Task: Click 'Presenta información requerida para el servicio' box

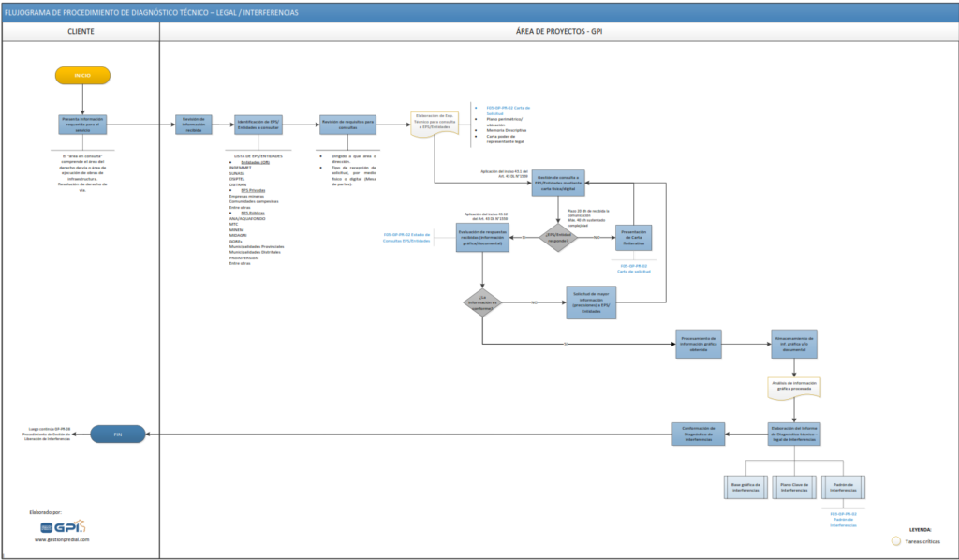Action: [82, 125]
